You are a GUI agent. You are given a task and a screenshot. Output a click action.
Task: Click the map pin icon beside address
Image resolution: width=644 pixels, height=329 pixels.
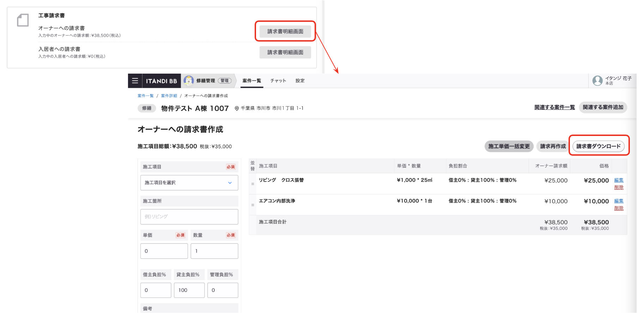[x=237, y=108]
